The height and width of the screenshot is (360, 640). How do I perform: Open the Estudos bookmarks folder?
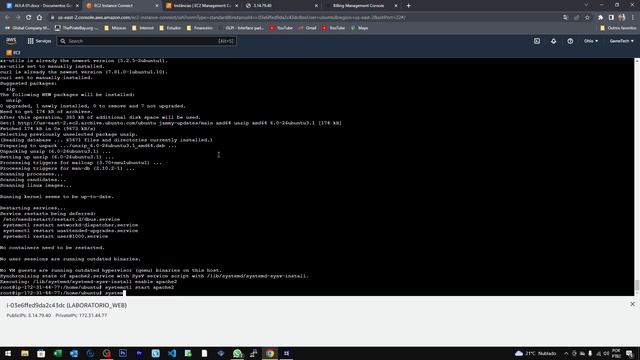click(170, 28)
